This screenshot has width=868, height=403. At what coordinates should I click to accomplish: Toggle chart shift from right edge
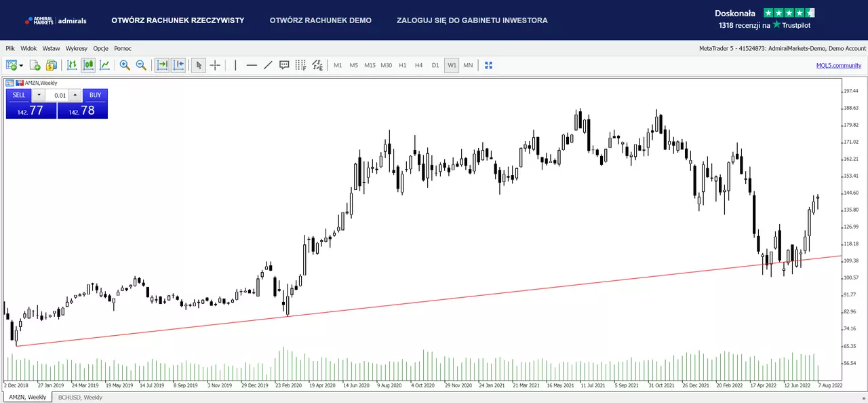pyautogui.click(x=178, y=65)
